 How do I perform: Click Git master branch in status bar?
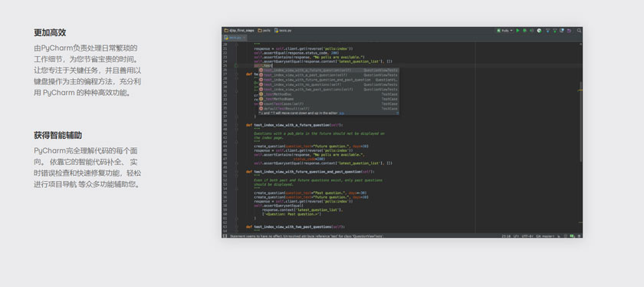coord(545,236)
